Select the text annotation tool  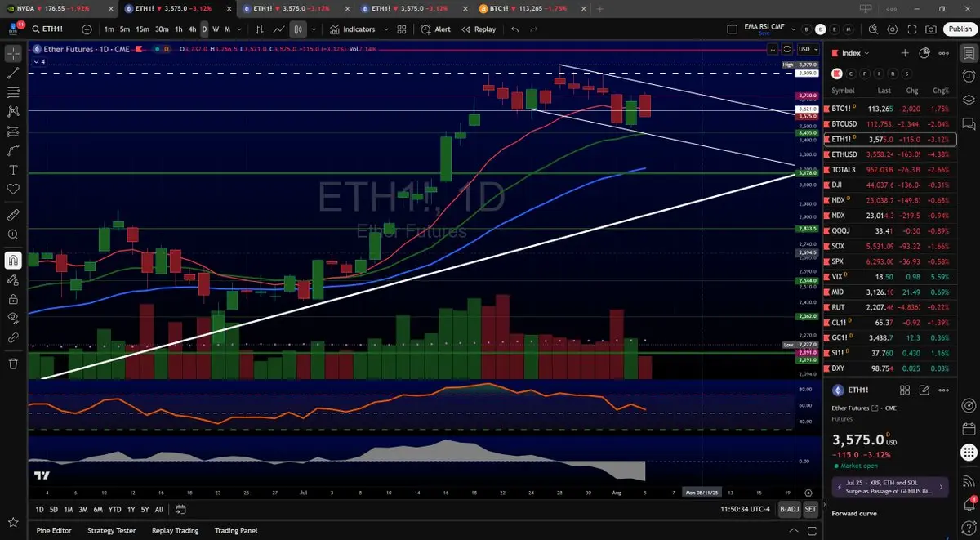[x=13, y=170]
